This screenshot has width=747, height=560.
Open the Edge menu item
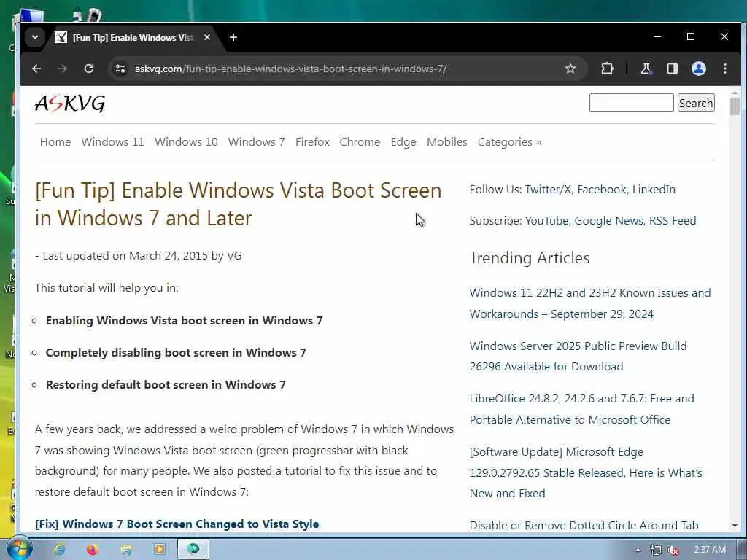pyautogui.click(x=403, y=142)
